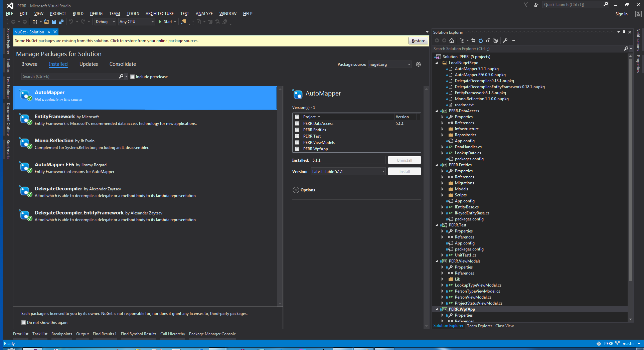The width and height of the screenshot is (644, 350).
Task: Open the Latest stable 5.1.1 version dropdown
Action: (348, 172)
